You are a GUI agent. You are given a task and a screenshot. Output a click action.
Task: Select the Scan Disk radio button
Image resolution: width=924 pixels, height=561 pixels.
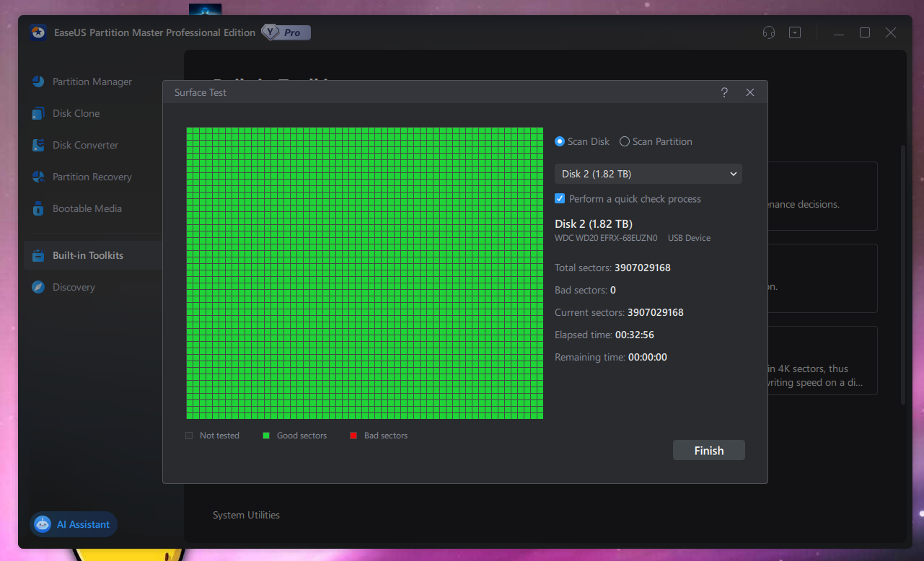pos(560,141)
